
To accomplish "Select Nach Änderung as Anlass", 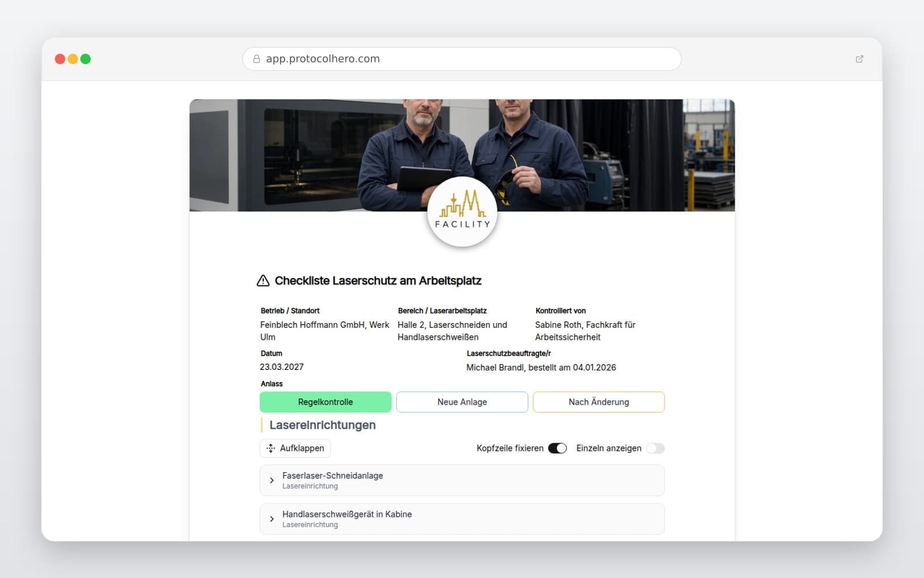I will tap(599, 402).
